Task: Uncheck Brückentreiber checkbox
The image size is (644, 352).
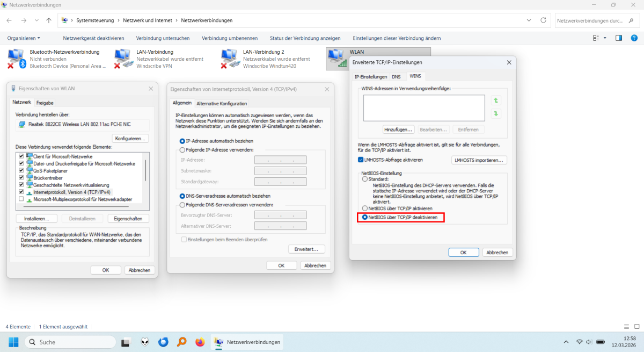Action: click(21, 177)
